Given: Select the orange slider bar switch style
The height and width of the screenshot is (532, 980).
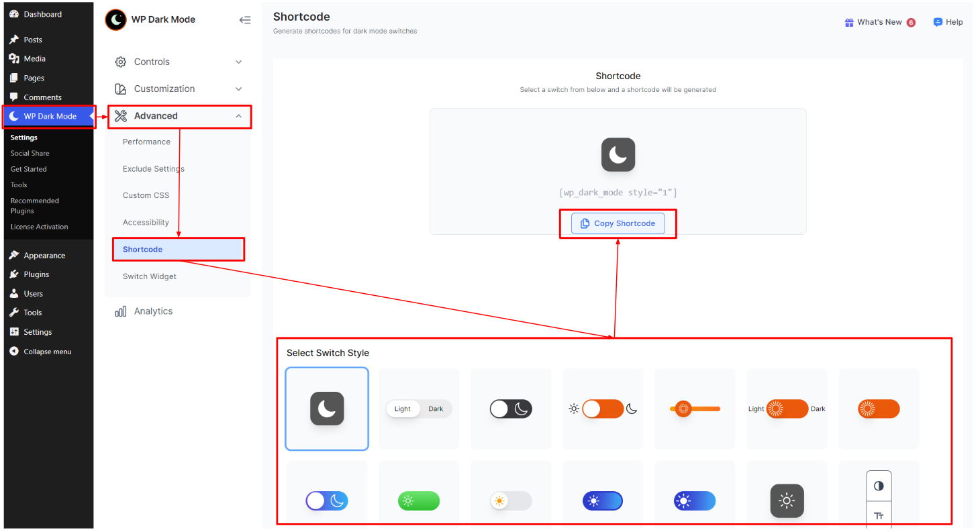Looking at the screenshot, I should click(x=695, y=409).
